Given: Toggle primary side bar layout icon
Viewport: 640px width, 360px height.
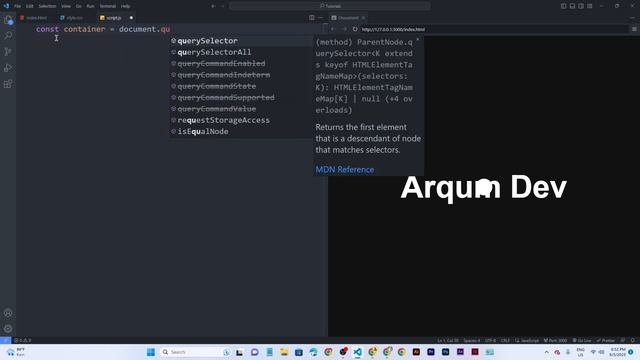Looking at the screenshot, I should tap(564, 6).
